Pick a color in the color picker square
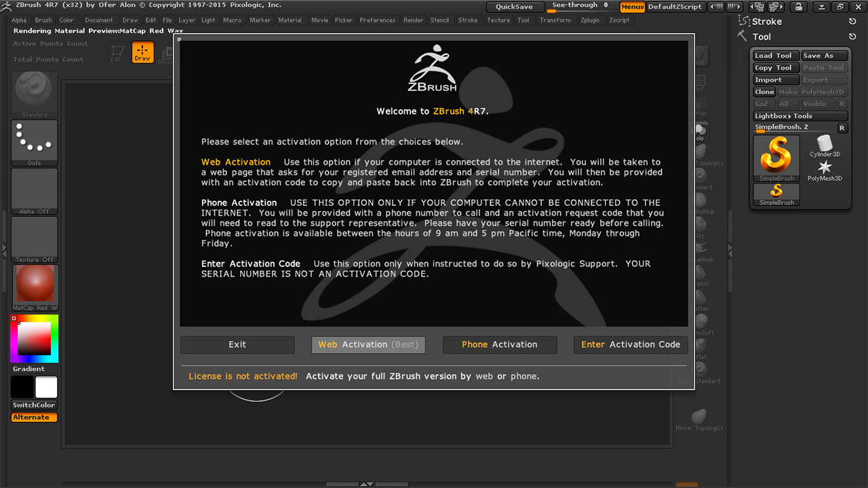The image size is (868, 488). [34, 338]
